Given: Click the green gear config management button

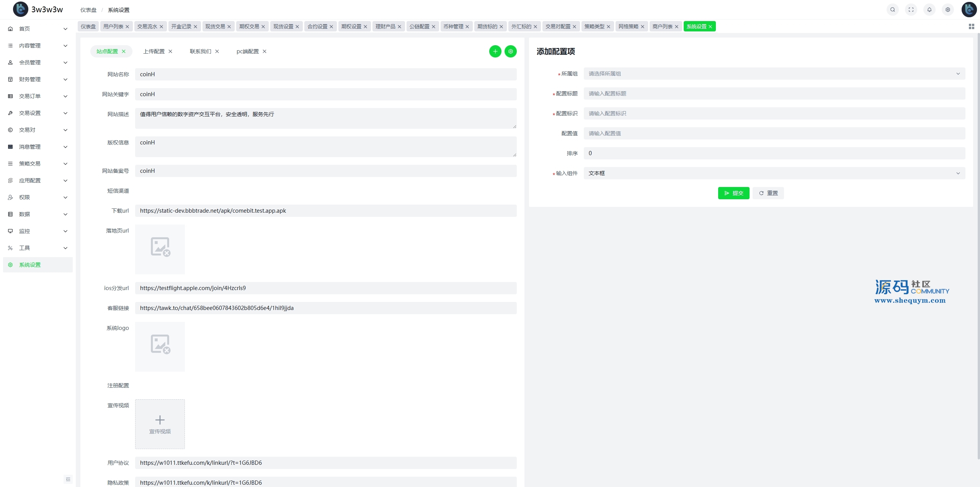Looking at the screenshot, I should pos(510,51).
